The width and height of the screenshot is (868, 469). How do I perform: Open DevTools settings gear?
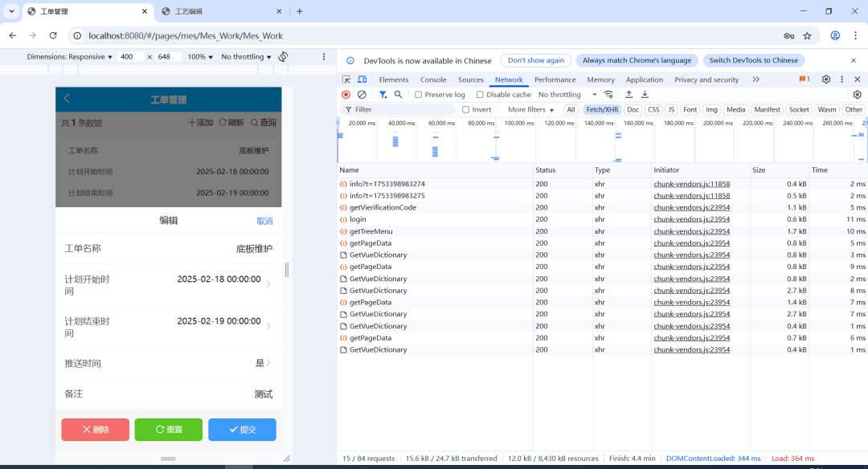pyautogui.click(x=826, y=79)
